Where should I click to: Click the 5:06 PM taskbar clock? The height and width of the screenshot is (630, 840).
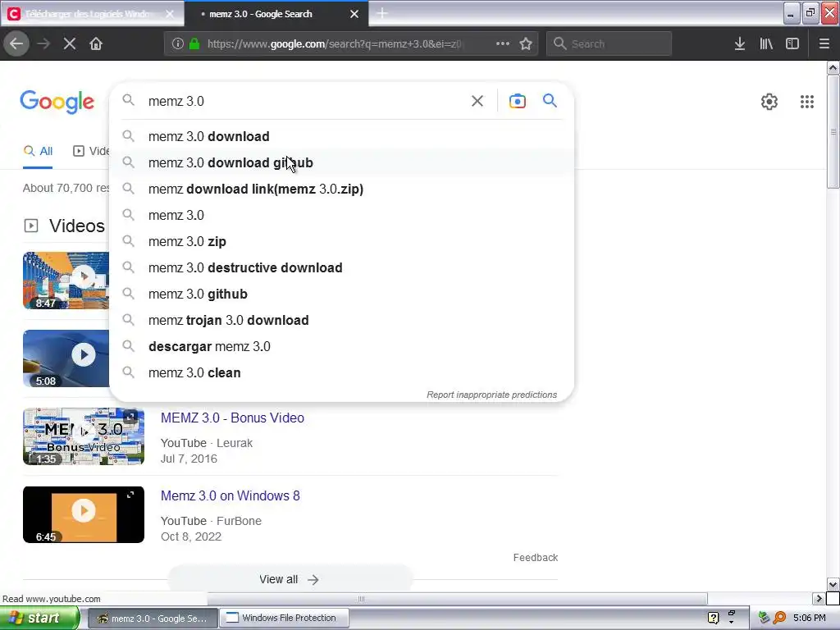point(809,618)
